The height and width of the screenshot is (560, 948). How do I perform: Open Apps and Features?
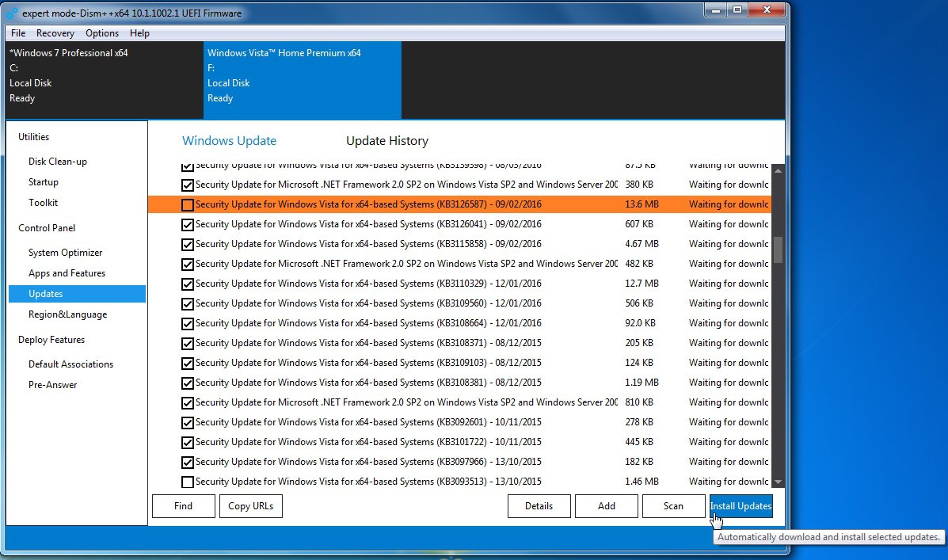(x=67, y=273)
